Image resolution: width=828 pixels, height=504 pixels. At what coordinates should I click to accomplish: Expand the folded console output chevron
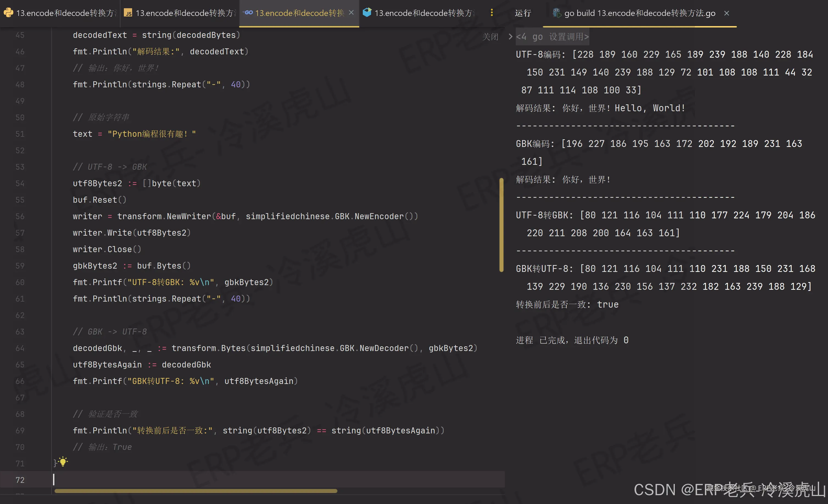pyautogui.click(x=510, y=36)
